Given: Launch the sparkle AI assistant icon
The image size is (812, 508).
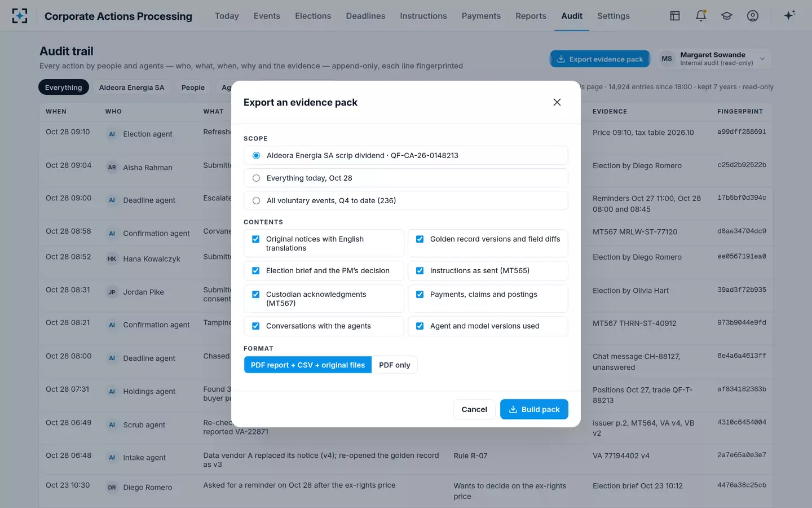Looking at the screenshot, I should point(789,15).
